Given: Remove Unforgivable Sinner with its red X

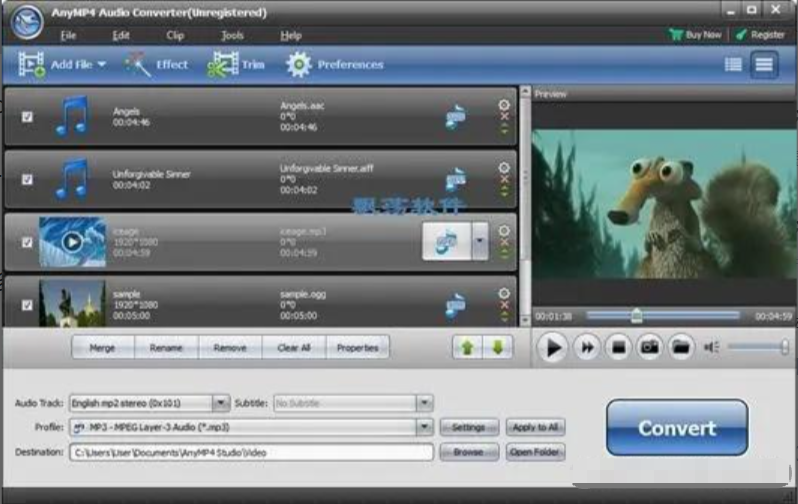Looking at the screenshot, I should [x=504, y=179].
